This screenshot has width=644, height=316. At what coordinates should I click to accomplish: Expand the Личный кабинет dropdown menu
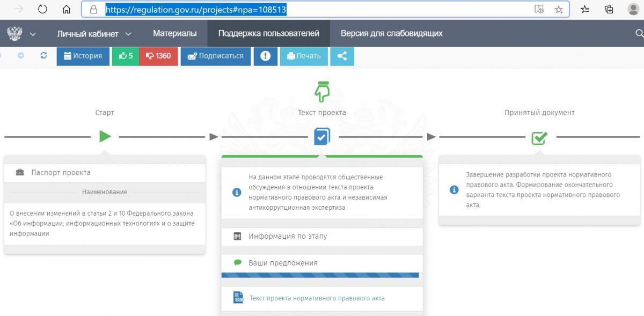tap(94, 33)
